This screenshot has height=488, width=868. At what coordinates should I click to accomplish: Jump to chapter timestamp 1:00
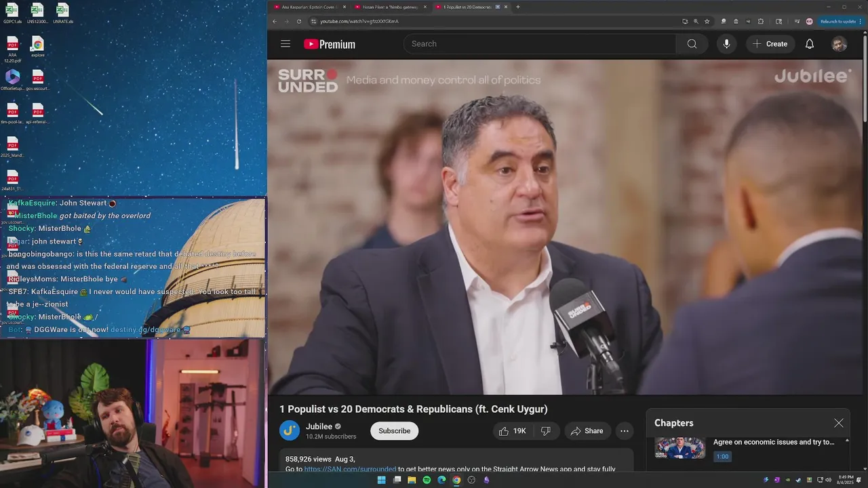coord(722,457)
